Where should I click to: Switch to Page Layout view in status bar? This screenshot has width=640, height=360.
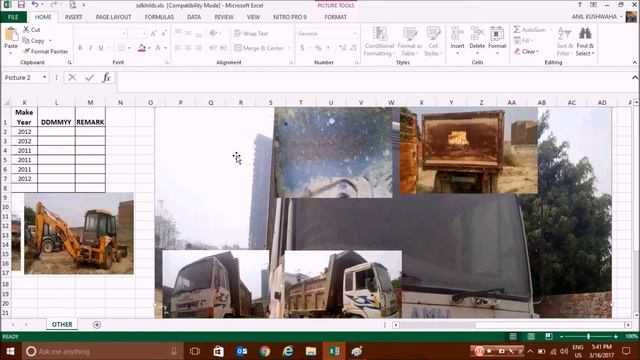click(531, 336)
